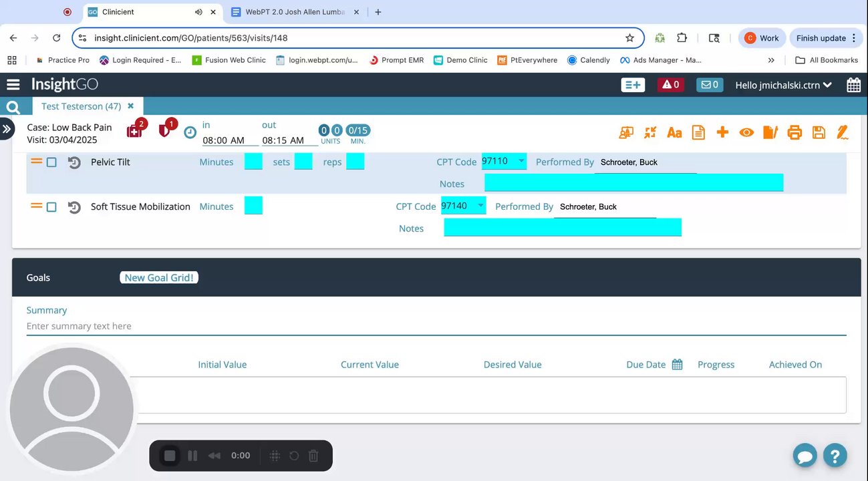The height and width of the screenshot is (481, 868).
Task: Click the presenter screen toolbar icon
Action: [x=626, y=132]
